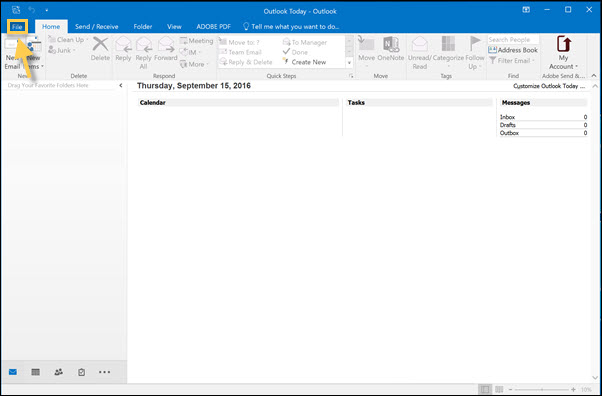Select the Team Email quick step
Image resolution: width=602 pixels, height=396 pixels.
(240, 52)
